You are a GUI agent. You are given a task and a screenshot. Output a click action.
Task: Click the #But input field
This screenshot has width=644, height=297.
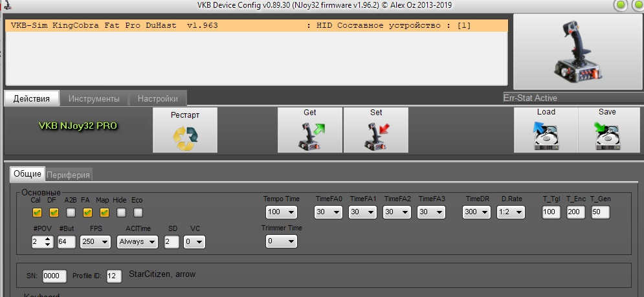tap(66, 241)
